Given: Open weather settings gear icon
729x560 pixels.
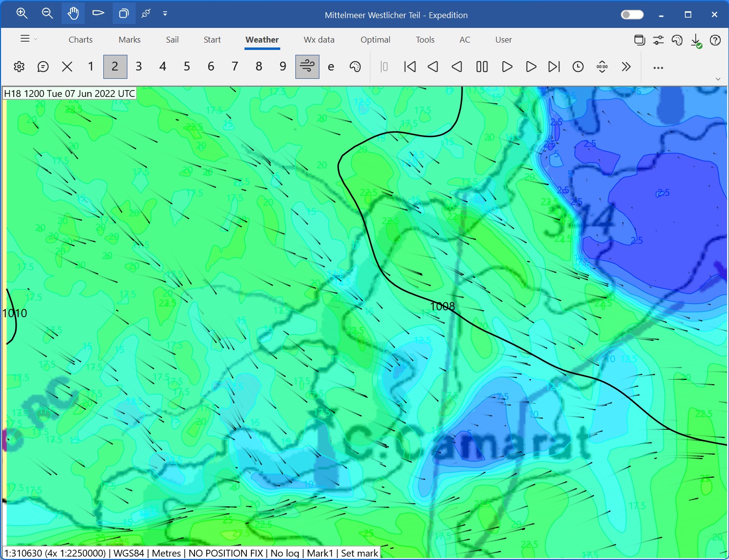Looking at the screenshot, I should point(19,67).
